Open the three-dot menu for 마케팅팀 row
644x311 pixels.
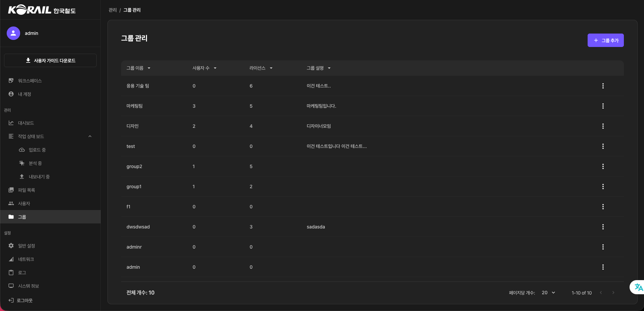(x=603, y=106)
